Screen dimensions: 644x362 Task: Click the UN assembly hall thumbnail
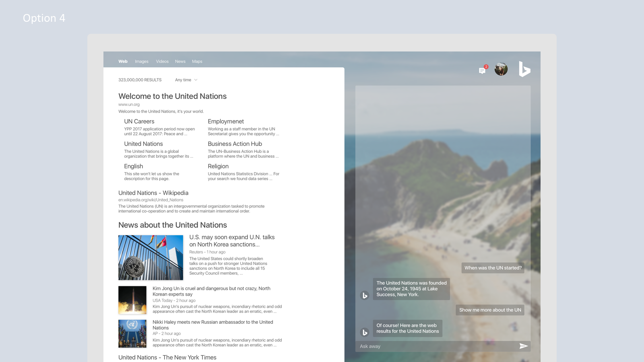point(132,334)
